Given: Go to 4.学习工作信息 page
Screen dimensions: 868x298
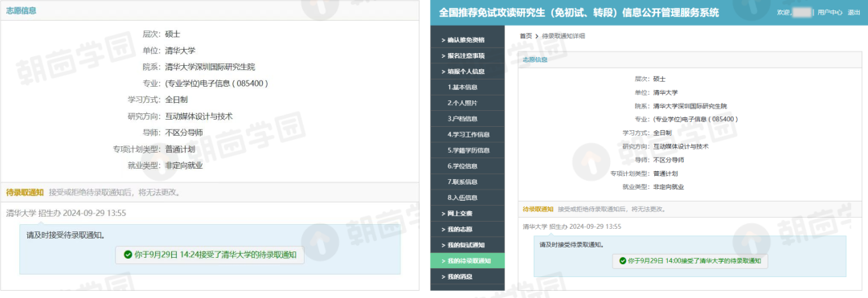Looking at the screenshot, I should (467, 134).
